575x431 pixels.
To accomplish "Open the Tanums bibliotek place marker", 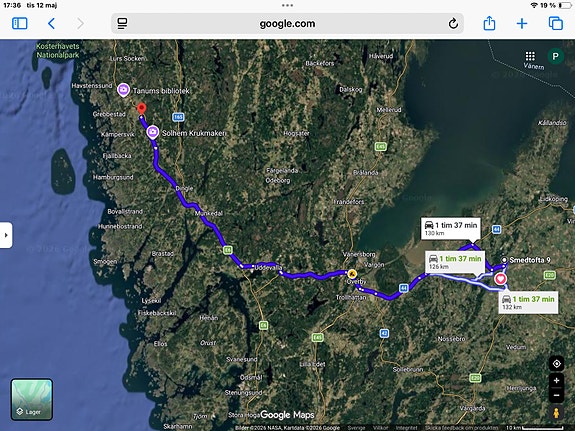I will tap(124, 90).
